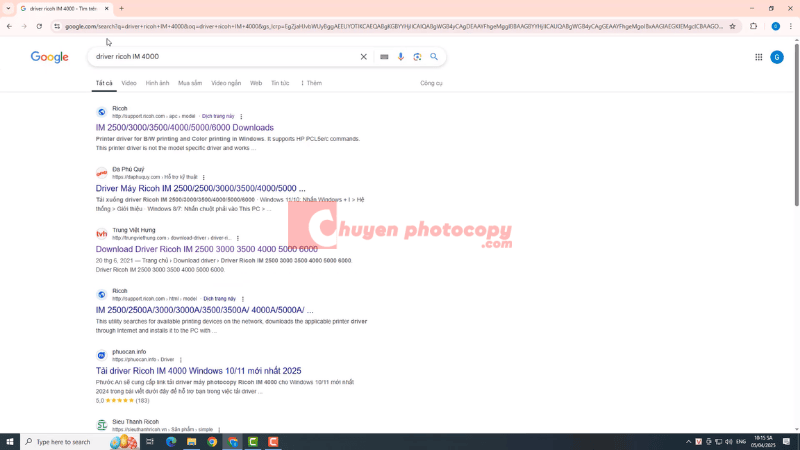
Task: Open File Explorer from the taskbar
Action: pos(191,442)
